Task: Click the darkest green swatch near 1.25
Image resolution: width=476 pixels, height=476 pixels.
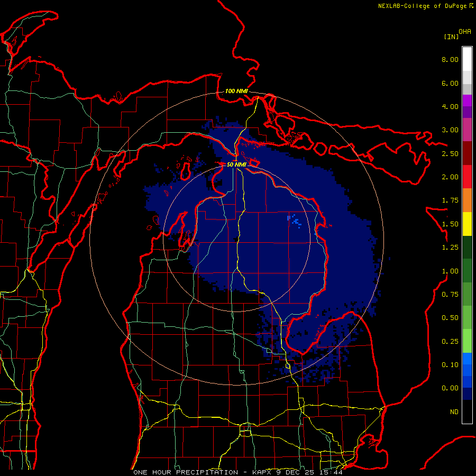Action: coord(467,248)
